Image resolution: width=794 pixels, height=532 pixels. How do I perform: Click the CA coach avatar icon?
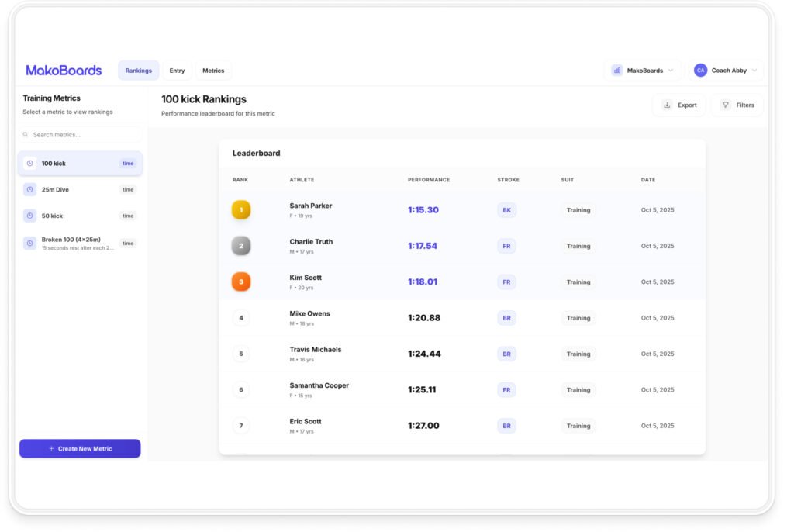coord(700,71)
